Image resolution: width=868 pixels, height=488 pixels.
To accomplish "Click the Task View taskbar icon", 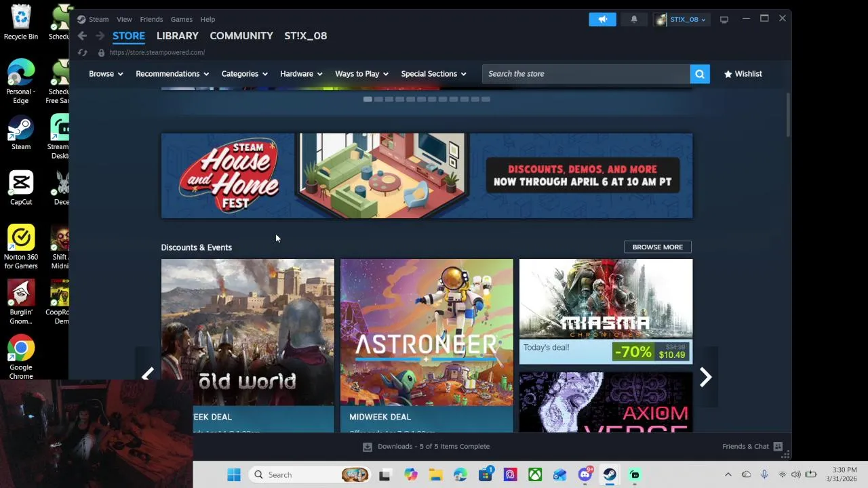I will tap(384, 475).
